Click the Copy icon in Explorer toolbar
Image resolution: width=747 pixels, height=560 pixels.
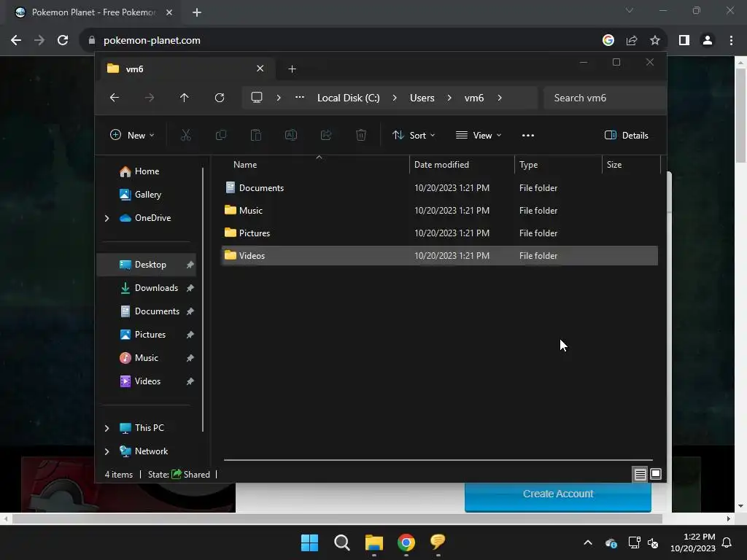point(221,135)
